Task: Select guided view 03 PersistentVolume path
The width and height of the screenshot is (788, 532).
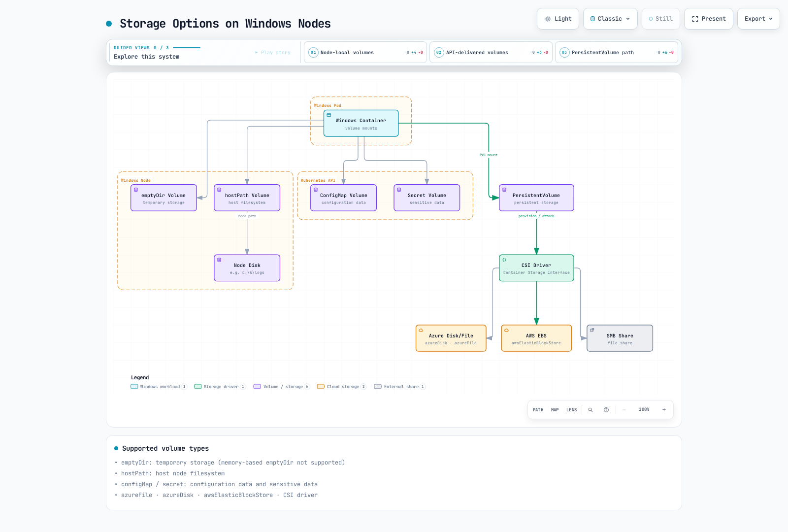Action: click(617, 52)
